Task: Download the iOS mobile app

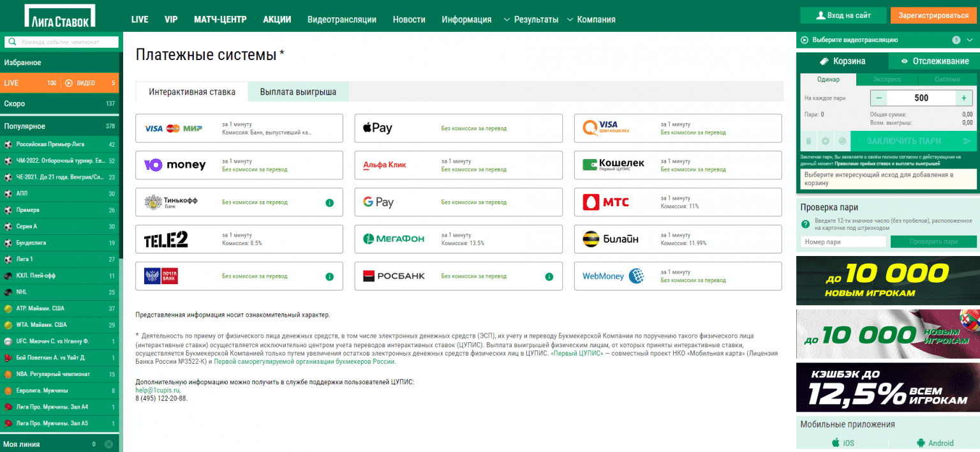Action: 842,442
